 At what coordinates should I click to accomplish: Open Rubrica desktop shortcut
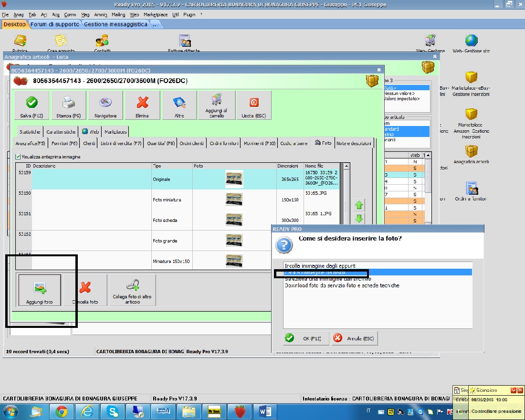tap(20, 43)
